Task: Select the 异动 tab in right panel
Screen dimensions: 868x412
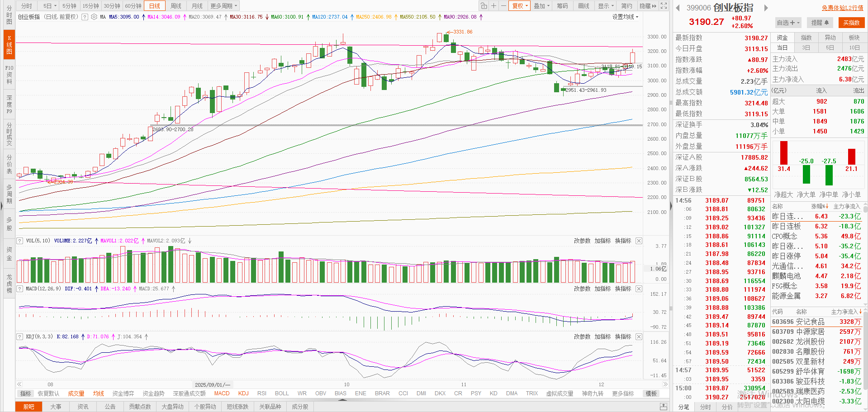Action: click(x=830, y=38)
